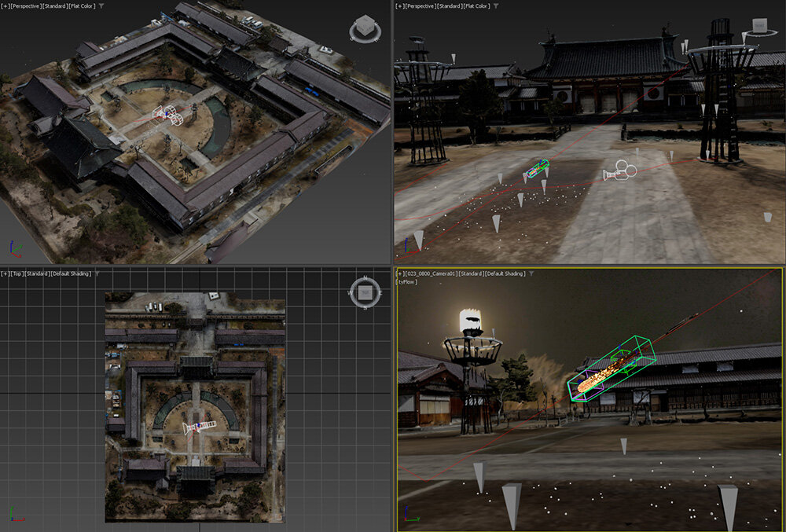Click the viewport filter funnel in the Camera01 viewport
This screenshot has width=786, height=532.
tap(531, 273)
